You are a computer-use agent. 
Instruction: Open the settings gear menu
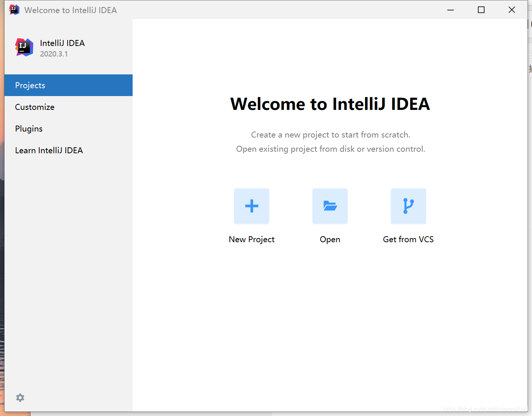[x=20, y=398]
